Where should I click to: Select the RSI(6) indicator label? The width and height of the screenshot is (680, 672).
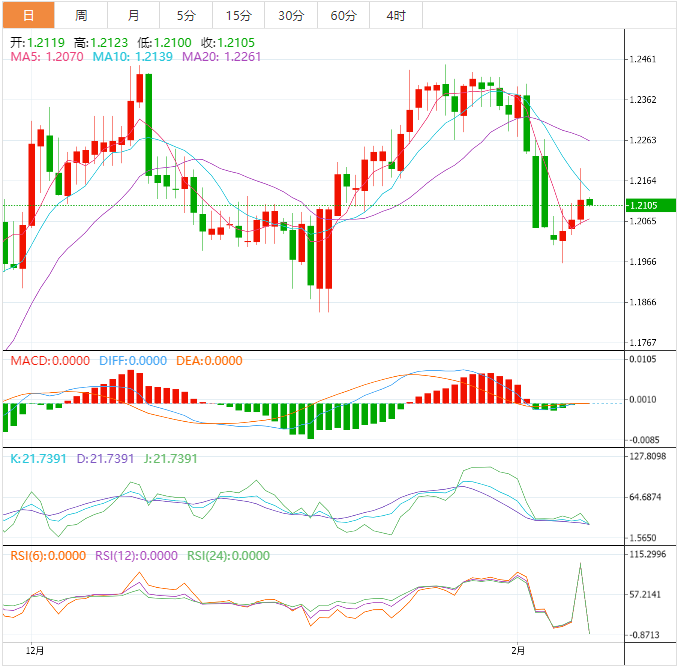pyautogui.click(x=48, y=556)
